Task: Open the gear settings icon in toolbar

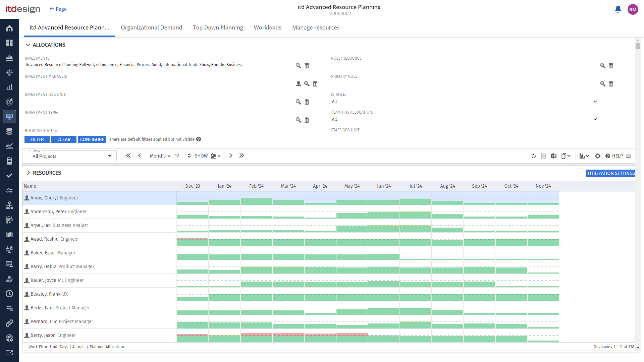Action: (x=598, y=156)
